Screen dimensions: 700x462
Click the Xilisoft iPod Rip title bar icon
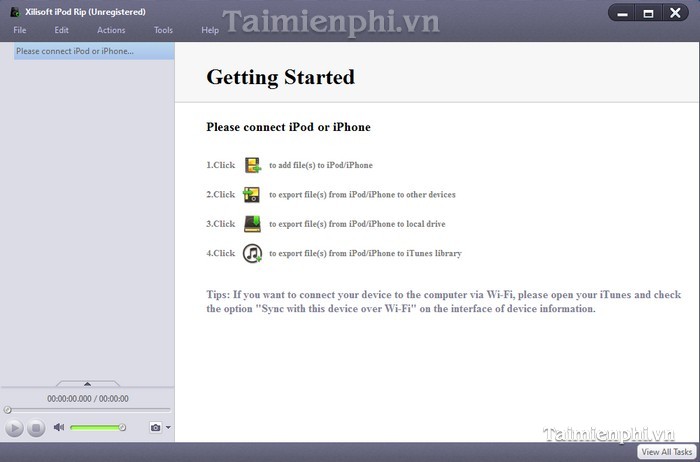pos(14,12)
